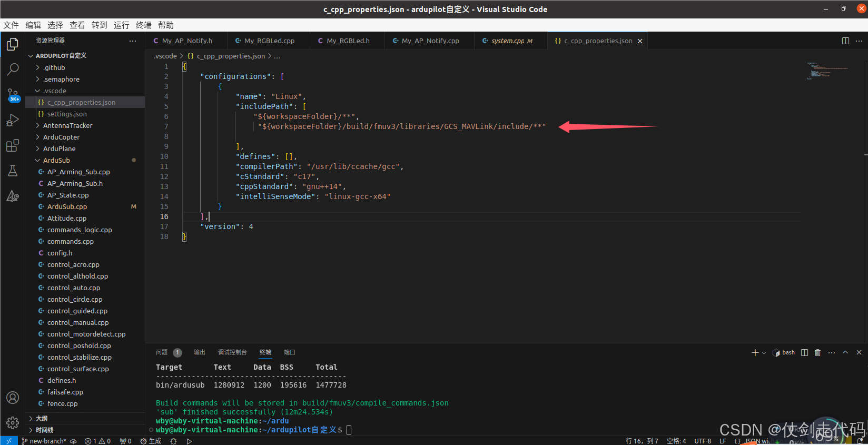
Task: Open the CMake view in activity bar
Action: click(x=13, y=196)
